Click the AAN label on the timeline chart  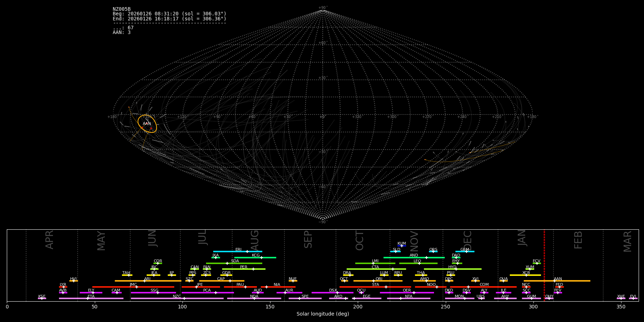point(558,279)
